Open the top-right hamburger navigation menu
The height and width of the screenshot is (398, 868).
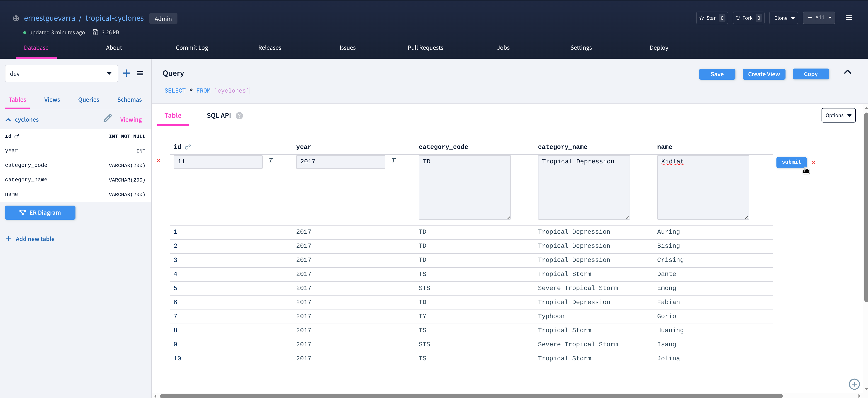tap(849, 18)
